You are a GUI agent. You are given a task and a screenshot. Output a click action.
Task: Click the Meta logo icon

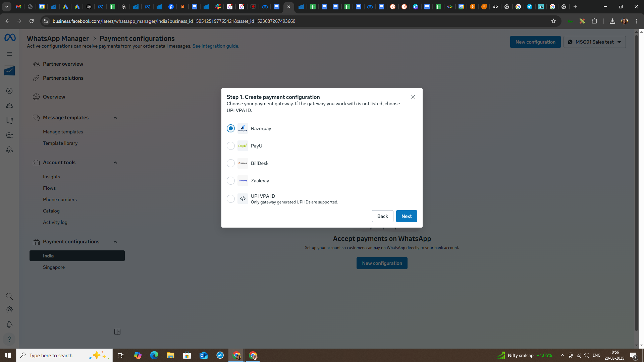tap(10, 38)
